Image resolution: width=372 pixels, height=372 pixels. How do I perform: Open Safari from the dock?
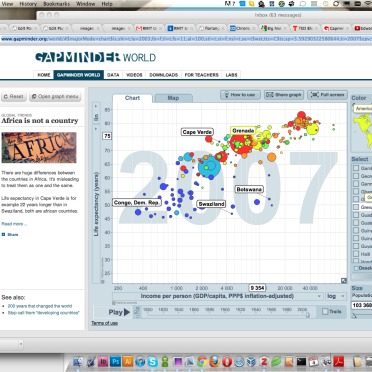[x=239, y=362]
